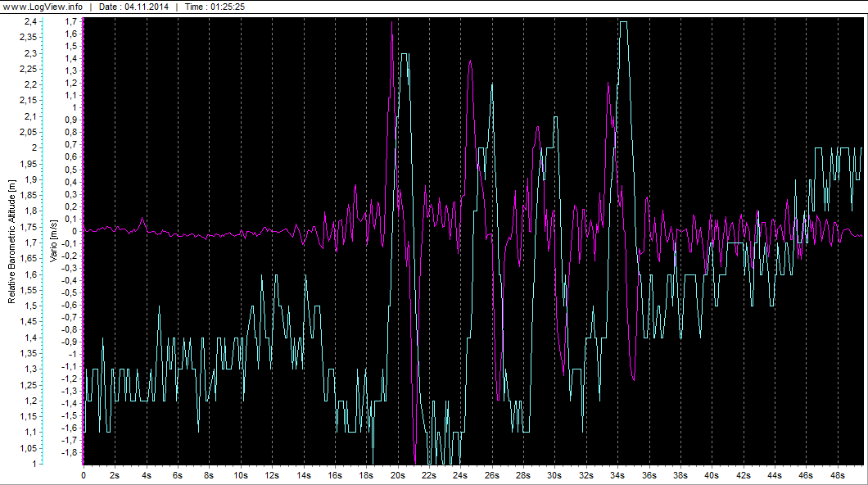Screen dimensions: 868x485
Task: Click the -1,8 vario axis value
Action: [x=70, y=452]
